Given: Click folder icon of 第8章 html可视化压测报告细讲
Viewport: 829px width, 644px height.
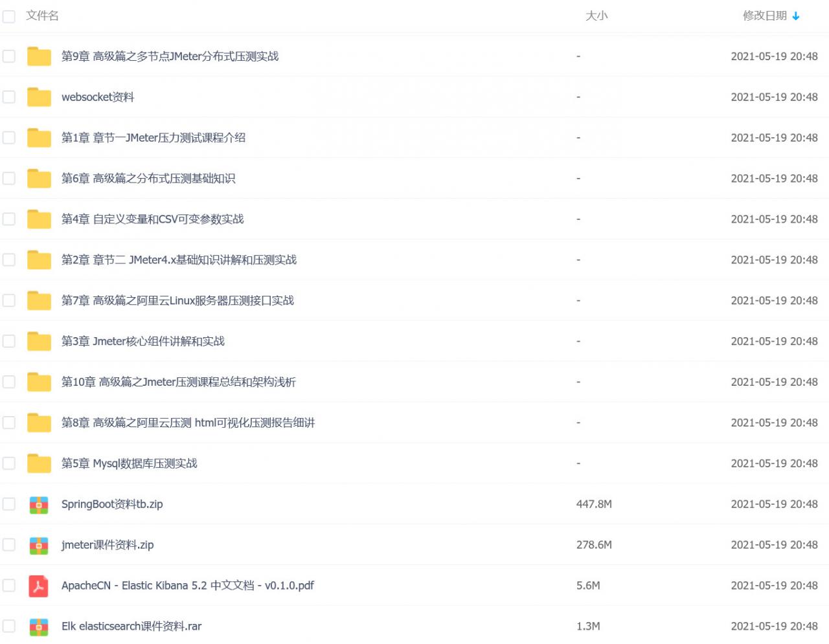Looking at the screenshot, I should 39,423.
